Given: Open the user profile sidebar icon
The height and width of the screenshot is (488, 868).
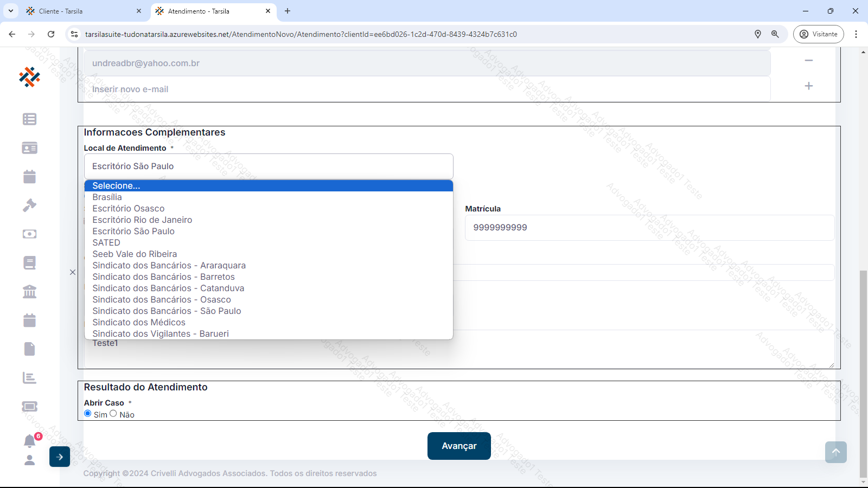Looking at the screenshot, I should click(x=29, y=460).
